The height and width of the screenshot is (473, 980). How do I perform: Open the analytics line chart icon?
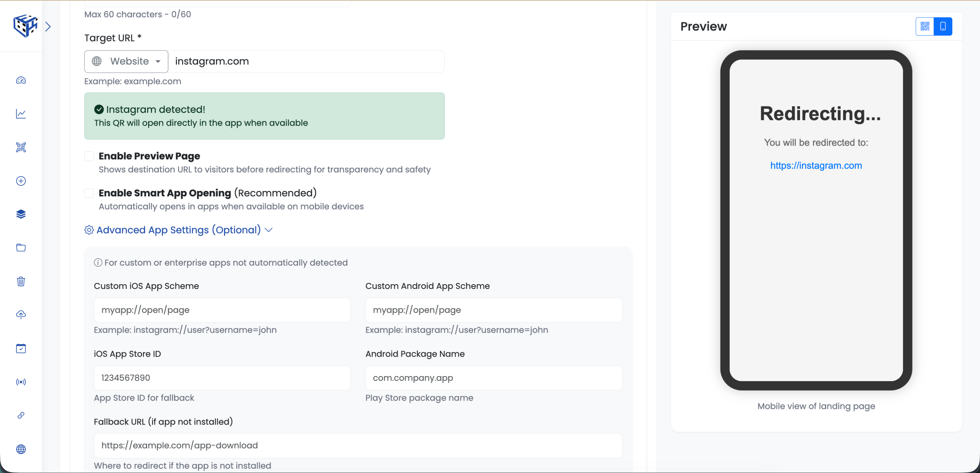pyautogui.click(x=21, y=114)
